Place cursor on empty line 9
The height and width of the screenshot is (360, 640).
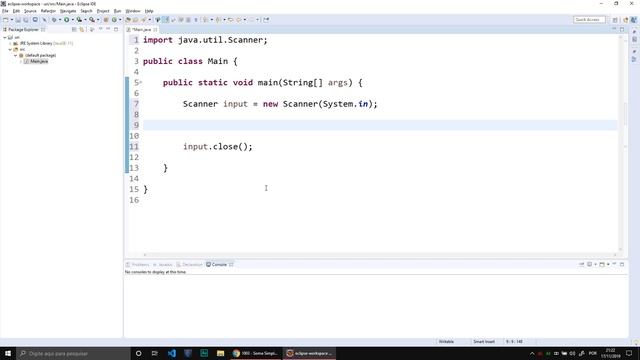tap(380, 125)
